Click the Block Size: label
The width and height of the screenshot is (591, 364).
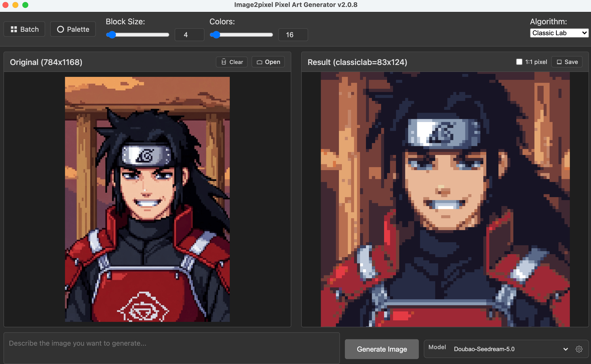[125, 22]
